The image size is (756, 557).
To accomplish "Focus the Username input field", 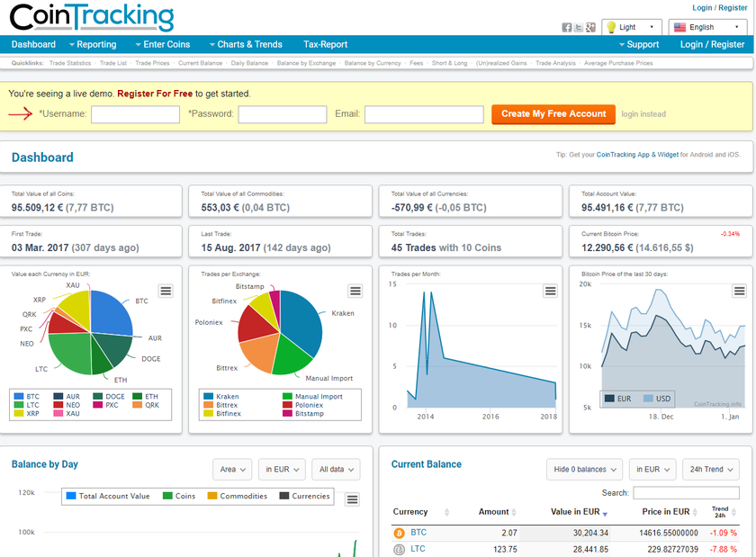I will tap(136, 115).
